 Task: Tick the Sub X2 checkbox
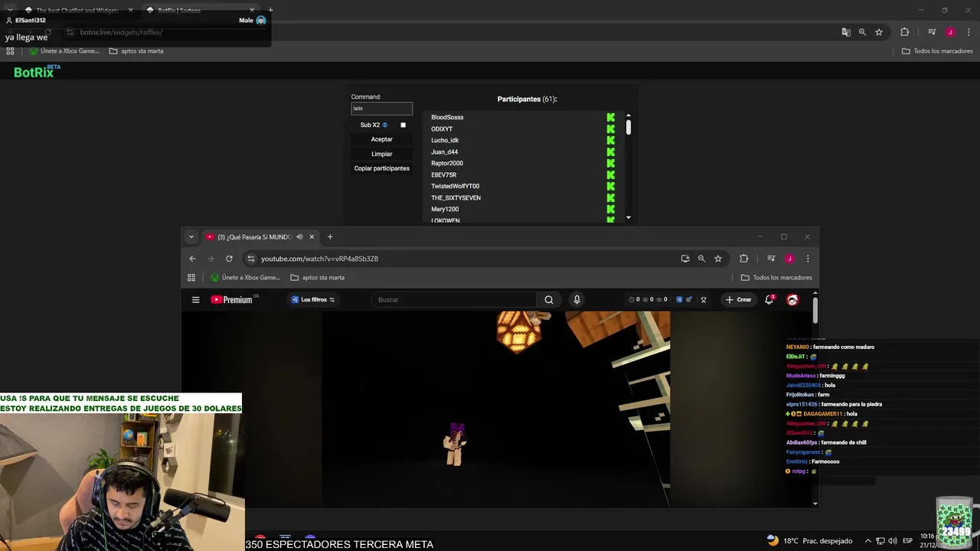(x=403, y=125)
